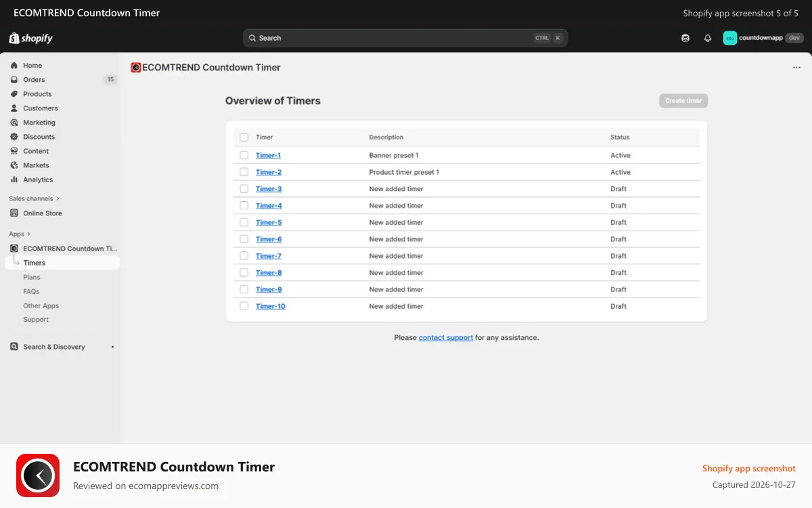The width and height of the screenshot is (812, 508).
Task: Check the Timer-5 row checkbox
Action: [x=244, y=222]
